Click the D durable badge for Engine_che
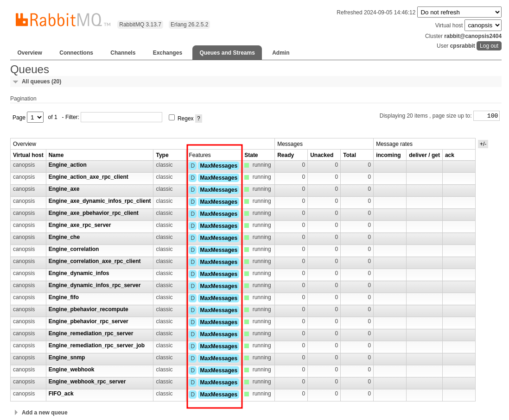The height and width of the screenshot is (420, 509). tap(192, 238)
